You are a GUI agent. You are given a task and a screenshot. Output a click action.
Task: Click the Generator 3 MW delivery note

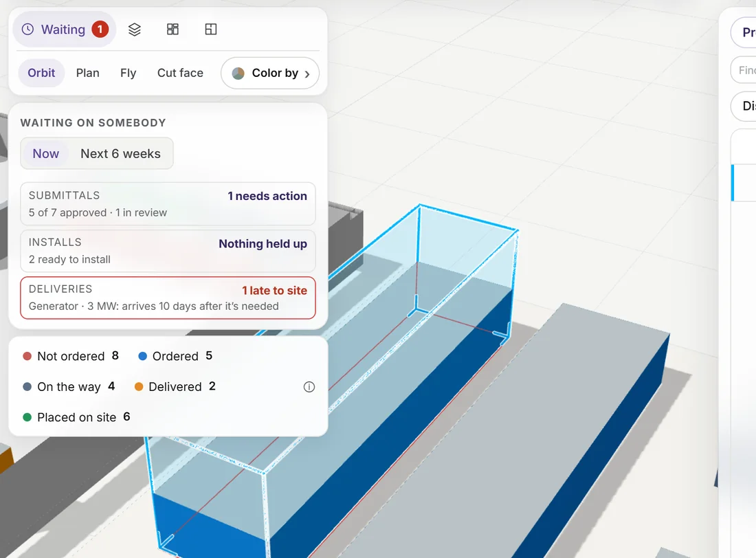(154, 306)
